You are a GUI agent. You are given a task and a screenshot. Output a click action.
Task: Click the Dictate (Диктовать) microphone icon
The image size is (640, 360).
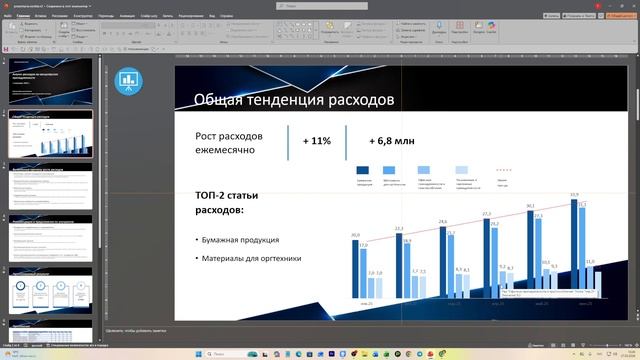click(x=439, y=25)
